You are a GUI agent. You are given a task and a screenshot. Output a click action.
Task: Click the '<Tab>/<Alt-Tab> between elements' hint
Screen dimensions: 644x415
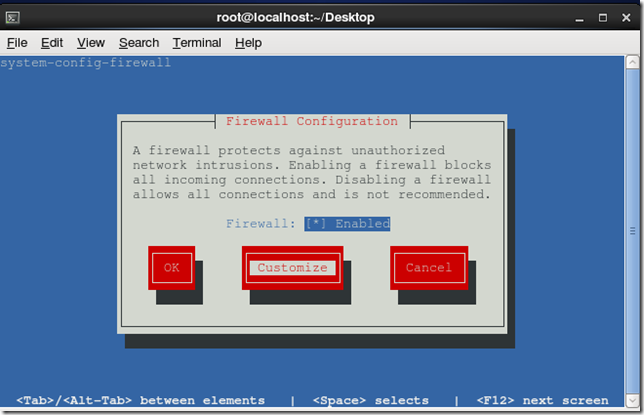(x=140, y=400)
